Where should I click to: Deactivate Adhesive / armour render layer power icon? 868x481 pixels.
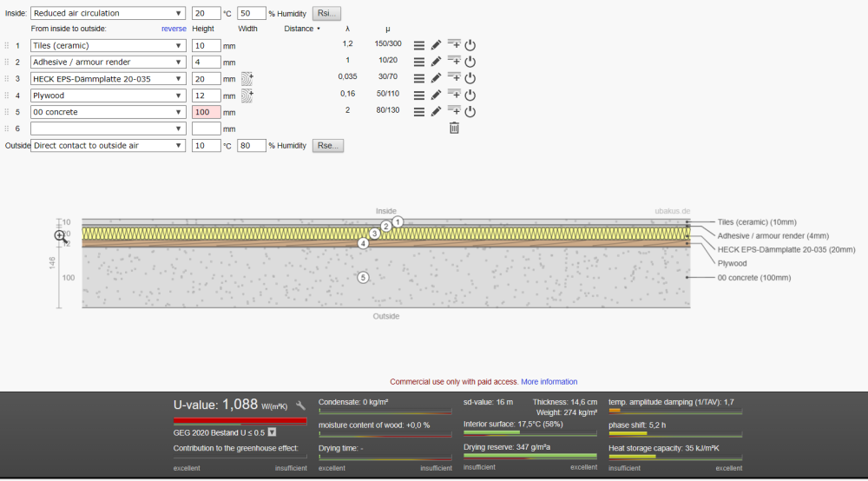click(x=470, y=62)
